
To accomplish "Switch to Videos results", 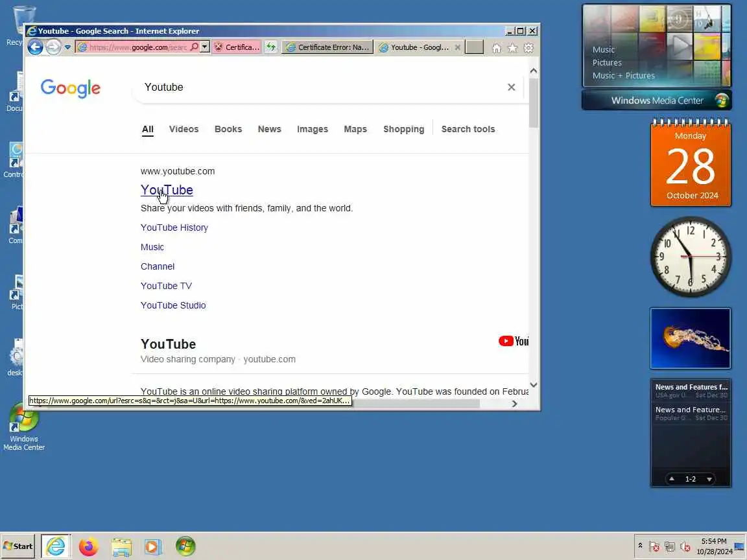I will pos(184,129).
